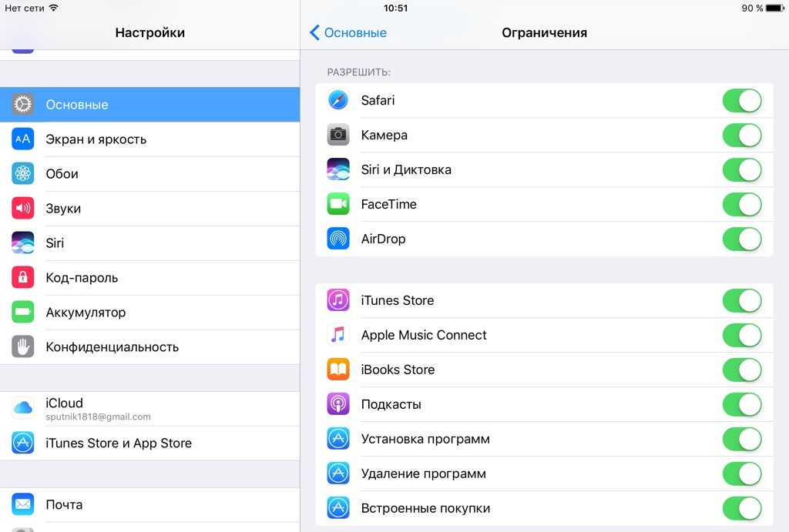Screen dimensions: 789x532
Task: Tap the Аккумулятор battery icon in sidebar
Action: pyautogui.click(x=22, y=313)
